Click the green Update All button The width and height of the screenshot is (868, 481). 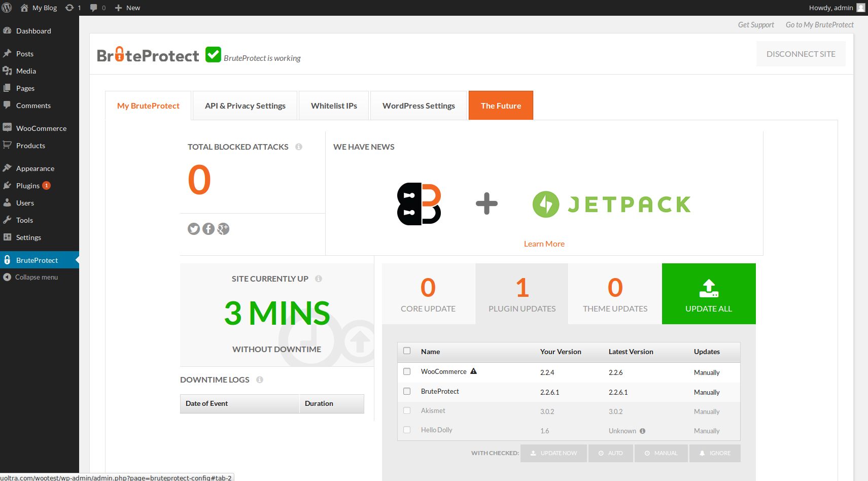tap(709, 294)
